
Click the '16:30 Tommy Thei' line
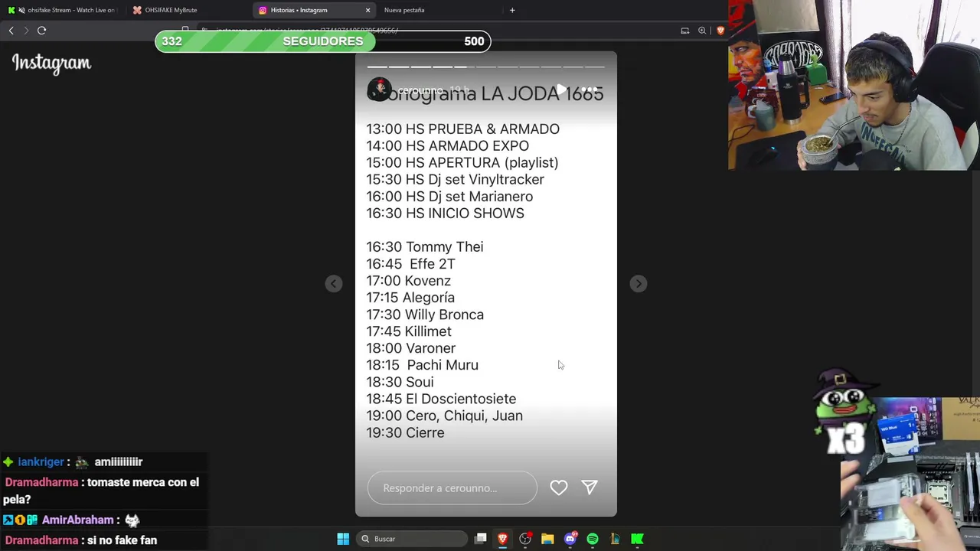[x=425, y=247]
